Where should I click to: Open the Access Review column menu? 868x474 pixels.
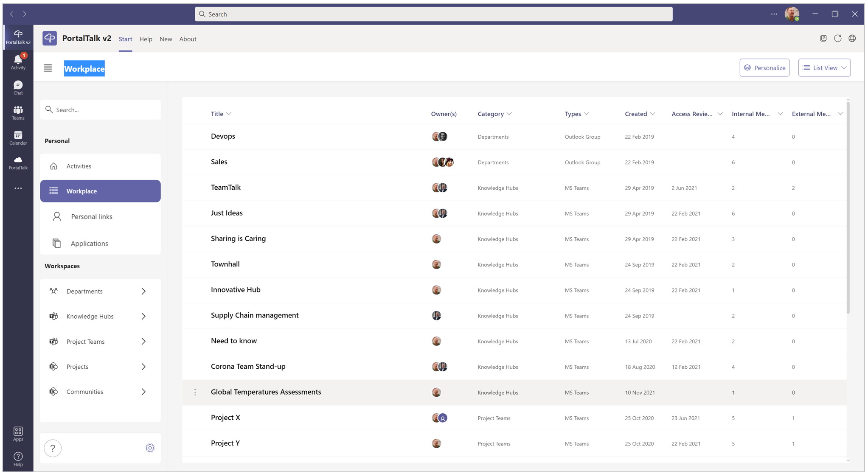coord(720,114)
